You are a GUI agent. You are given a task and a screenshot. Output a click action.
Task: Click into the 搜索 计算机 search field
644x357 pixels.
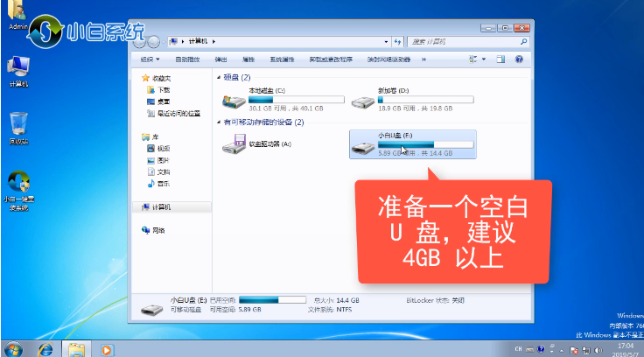[463, 41]
